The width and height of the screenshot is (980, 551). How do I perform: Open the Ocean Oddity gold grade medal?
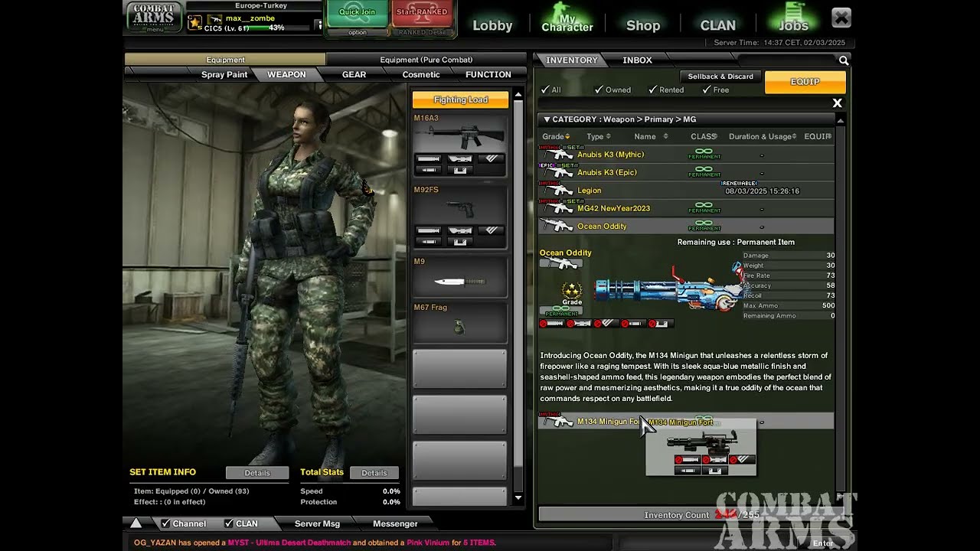[x=572, y=290]
